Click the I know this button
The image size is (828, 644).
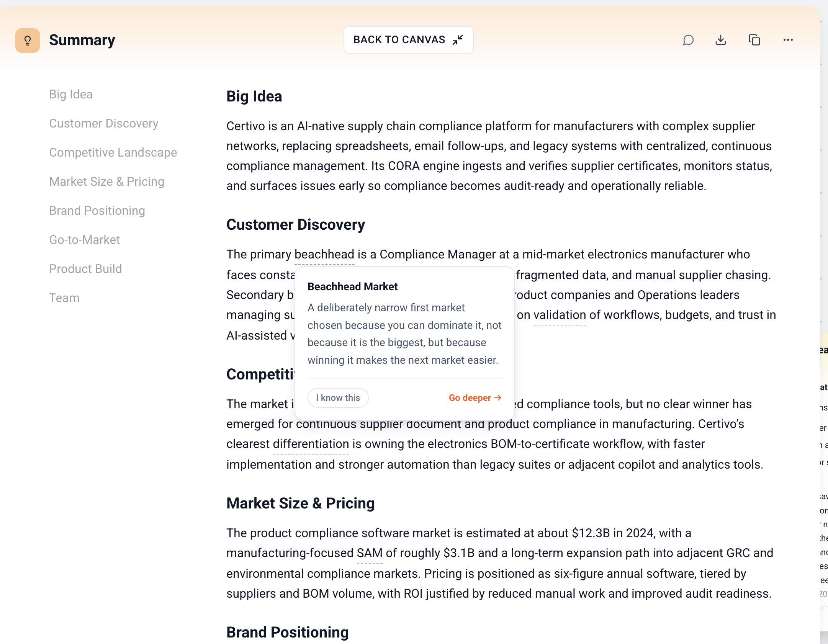(338, 398)
